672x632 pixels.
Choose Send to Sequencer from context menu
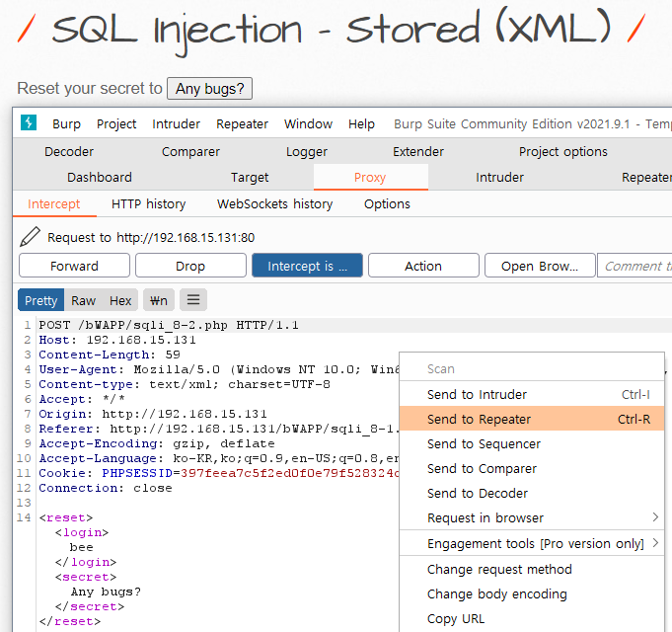click(532, 443)
